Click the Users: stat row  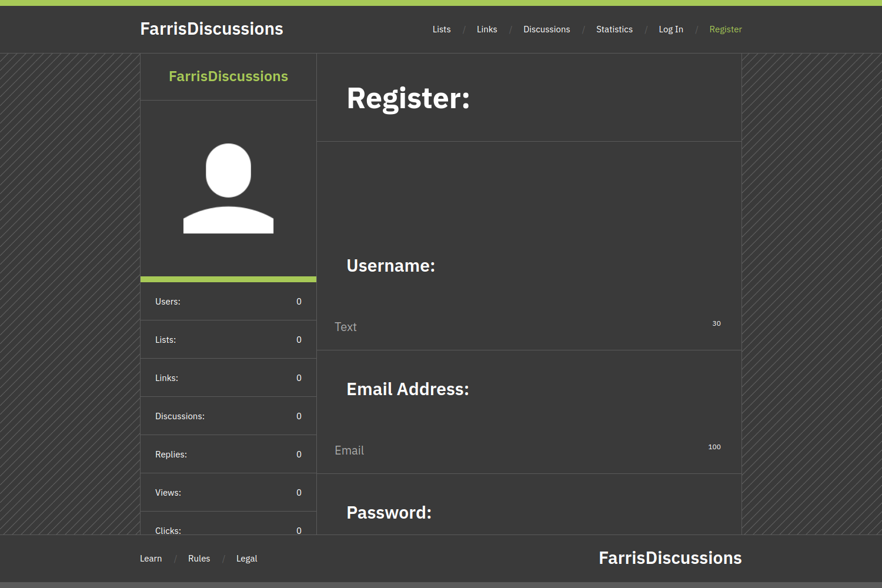[x=228, y=302]
